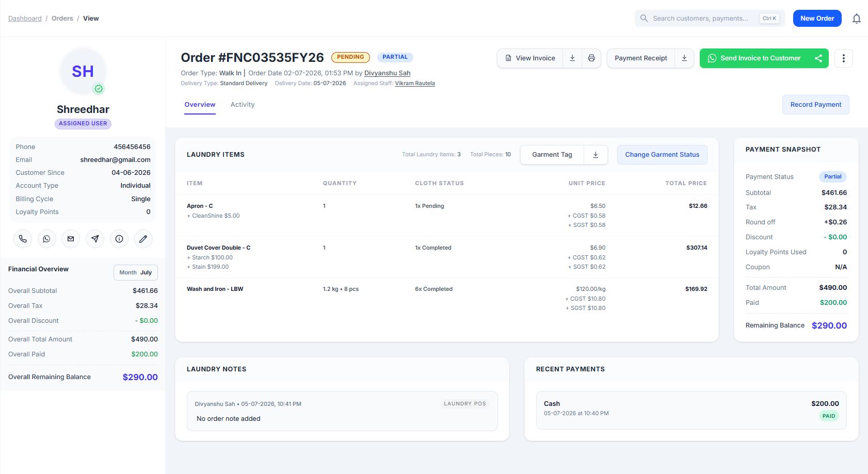Download garment tags arrow icon
868x474 pixels.
(x=596, y=155)
